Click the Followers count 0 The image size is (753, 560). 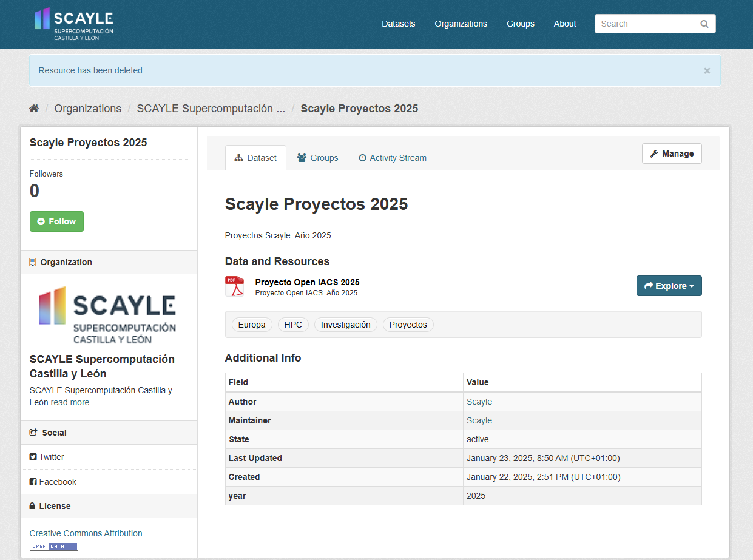click(x=35, y=191)
